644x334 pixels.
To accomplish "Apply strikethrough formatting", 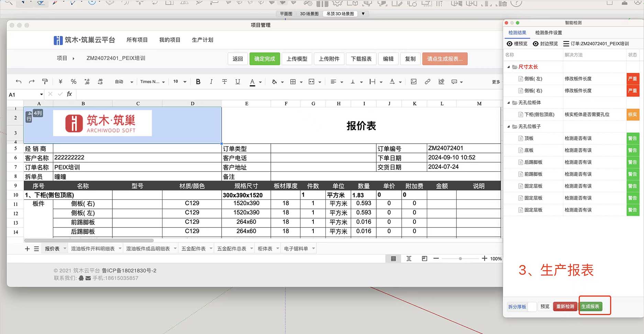I will 224,82.
